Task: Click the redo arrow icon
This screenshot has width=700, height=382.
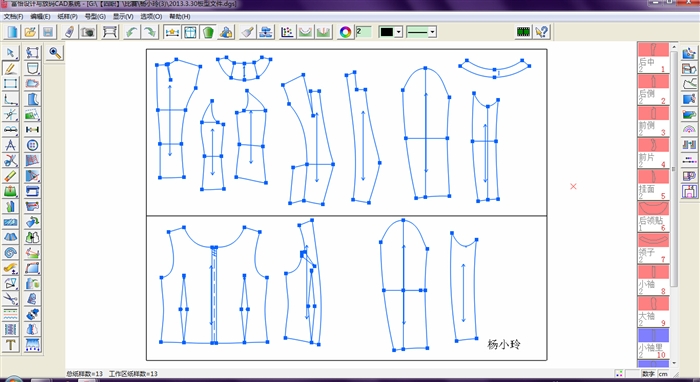Action: pos(150,32)
